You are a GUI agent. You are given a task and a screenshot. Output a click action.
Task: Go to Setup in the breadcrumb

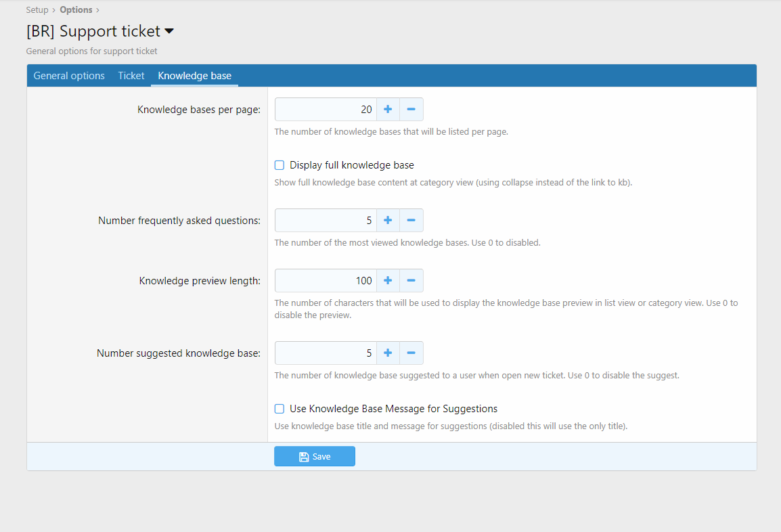click(x=37, y=10)
